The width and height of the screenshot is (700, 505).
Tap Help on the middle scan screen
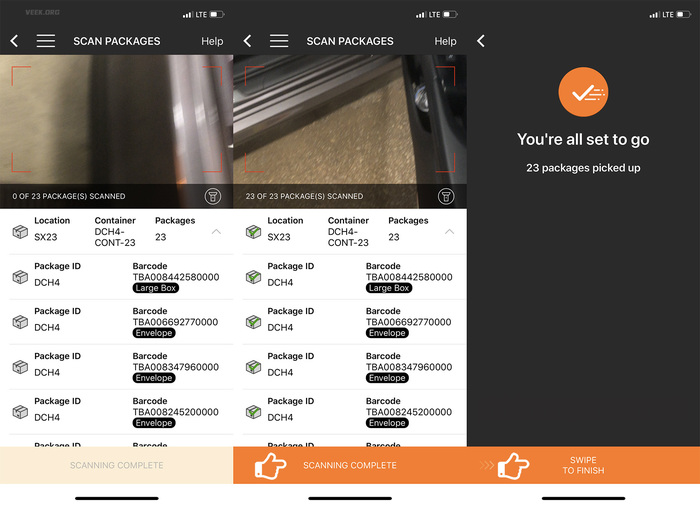coord(446,41)
